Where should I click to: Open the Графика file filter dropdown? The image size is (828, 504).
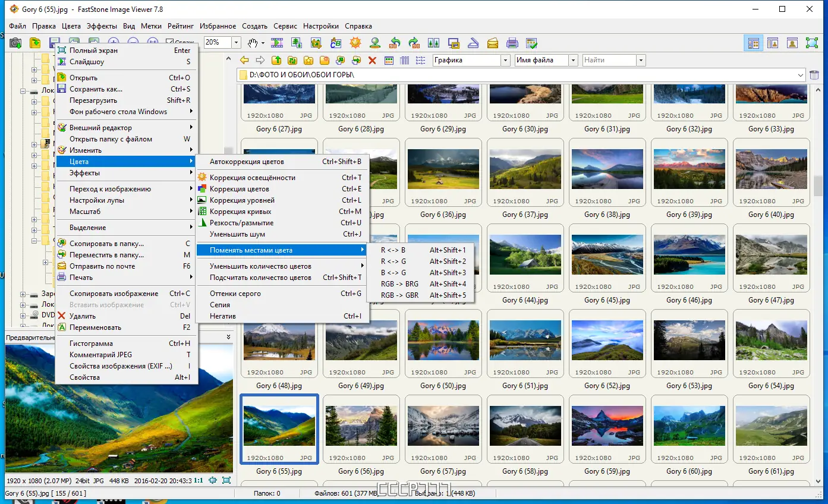point(505,60)
